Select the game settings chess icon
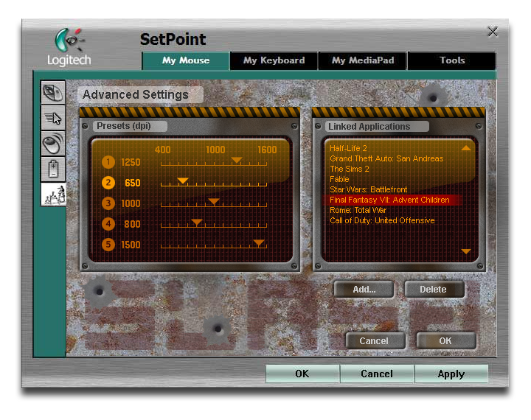 tap(53, 194)
